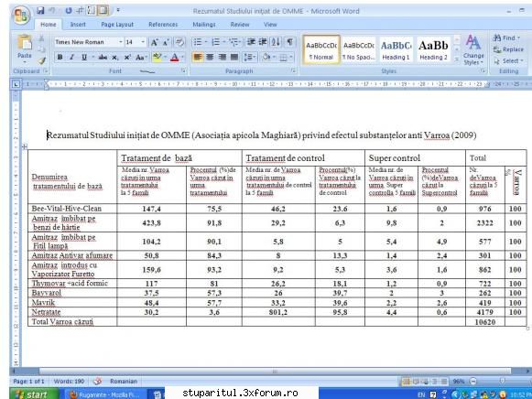The height and width of the screenshot is (399, 532).
Task: Increase paragraph indent
Action: (263, 42)
